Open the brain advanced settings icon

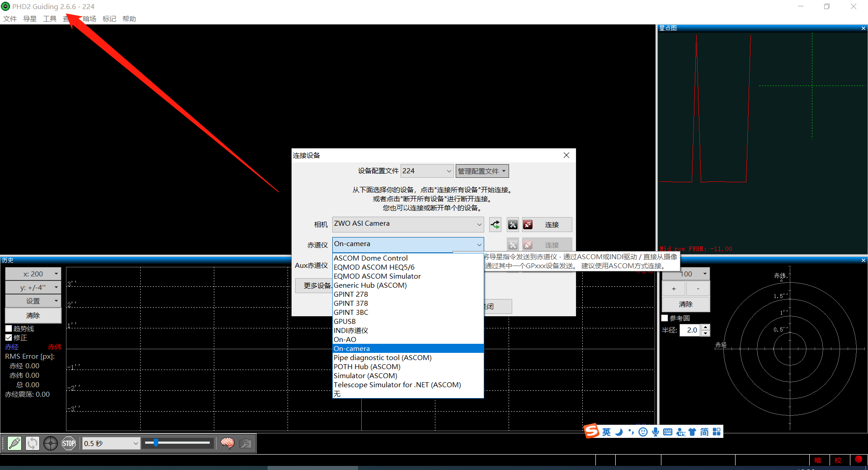pyautogui.click(x=227, y=443)
